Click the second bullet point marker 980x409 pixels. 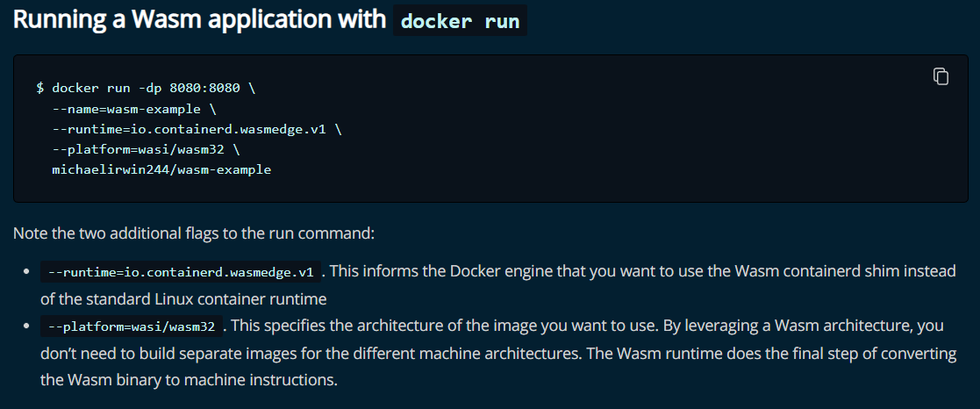pos(26,326)
